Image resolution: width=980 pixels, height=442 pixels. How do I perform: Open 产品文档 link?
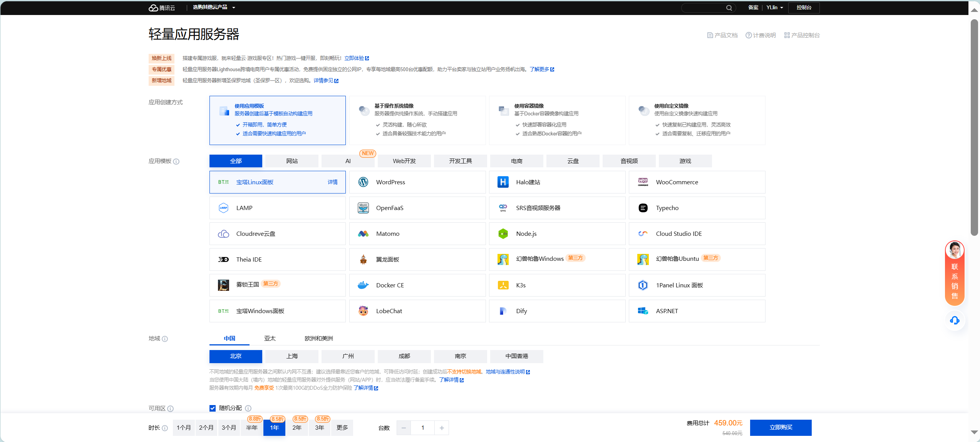pos(722,35)
